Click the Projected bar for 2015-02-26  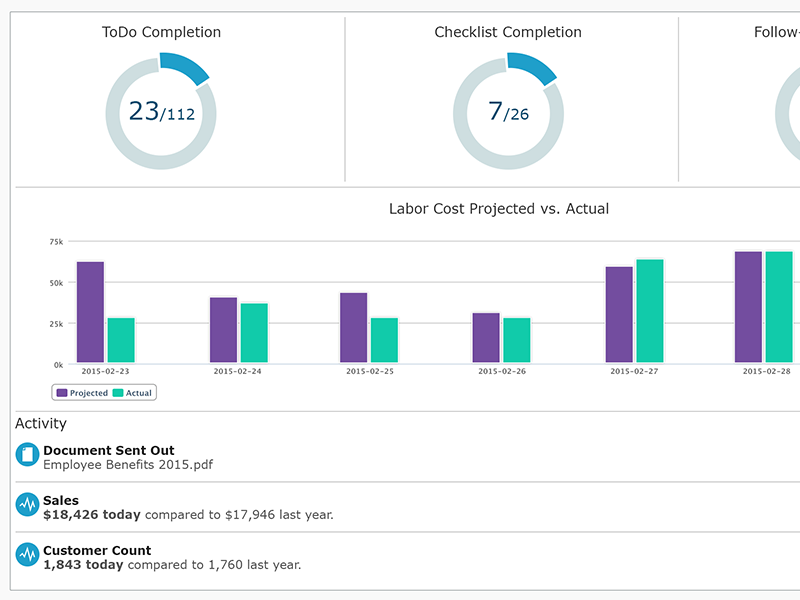click(x=486, y=338)
